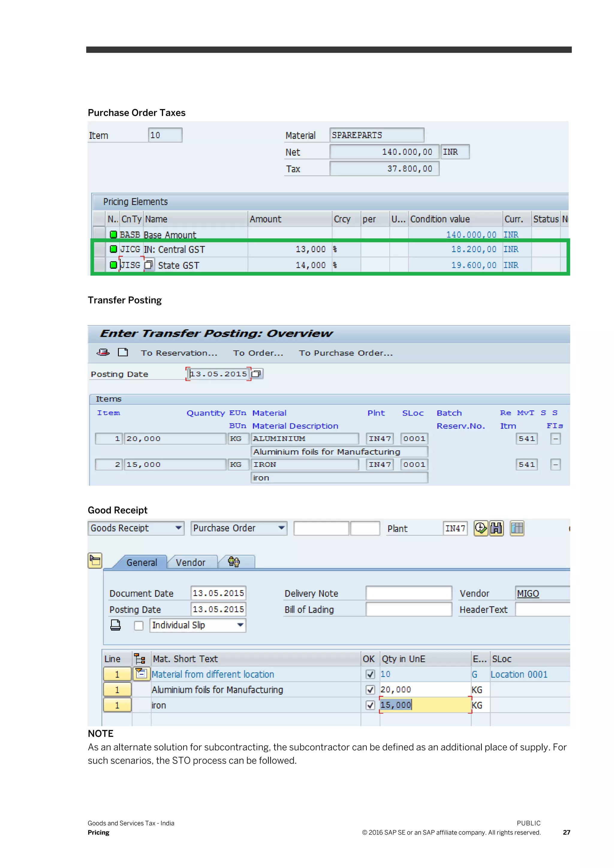Click the find binoculars icon beside Plant IN47
This screenshot has width=614, height=868.
point(496,528)
